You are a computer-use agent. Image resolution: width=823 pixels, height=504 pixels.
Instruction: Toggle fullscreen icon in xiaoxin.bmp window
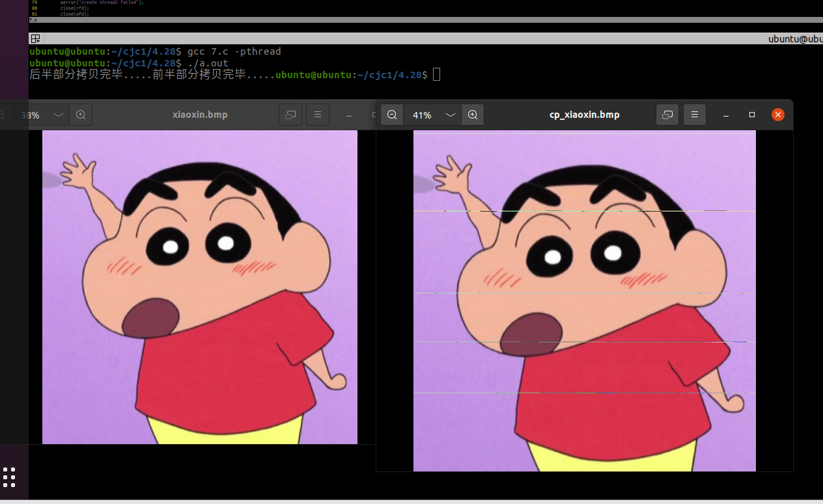(x=290, y=115)
